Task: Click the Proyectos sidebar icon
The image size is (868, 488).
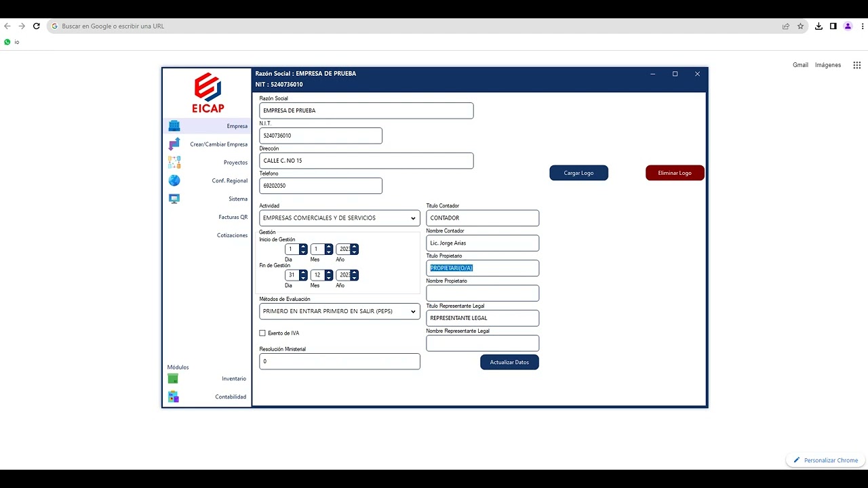Action: tap(174, 163)
